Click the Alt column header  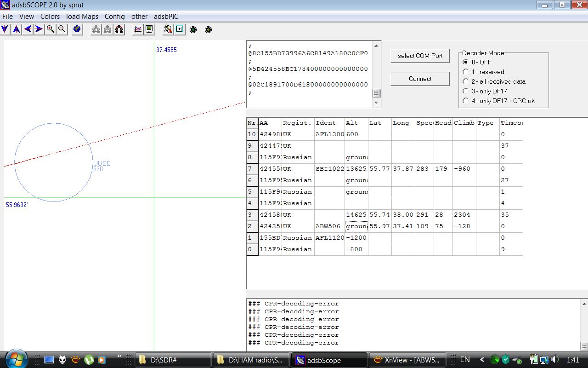356,123
